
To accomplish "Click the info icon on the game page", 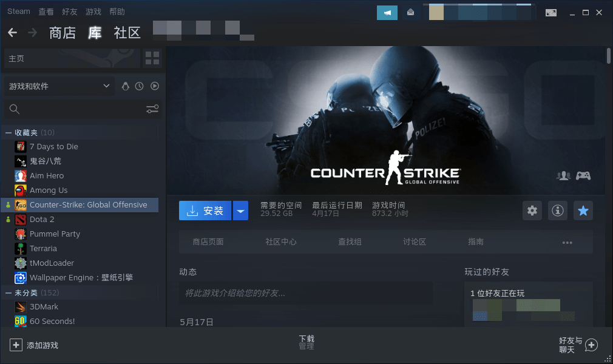I will coord(558,211).
